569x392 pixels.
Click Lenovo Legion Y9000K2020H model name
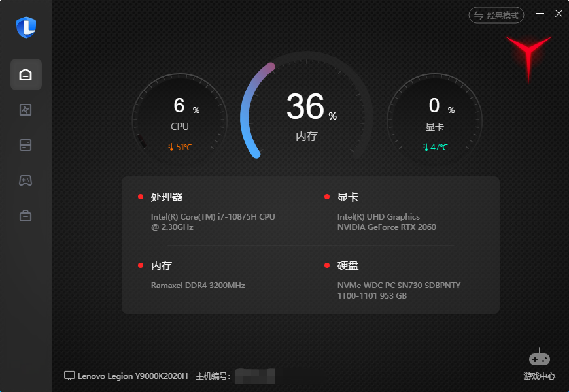coord(133,376)
